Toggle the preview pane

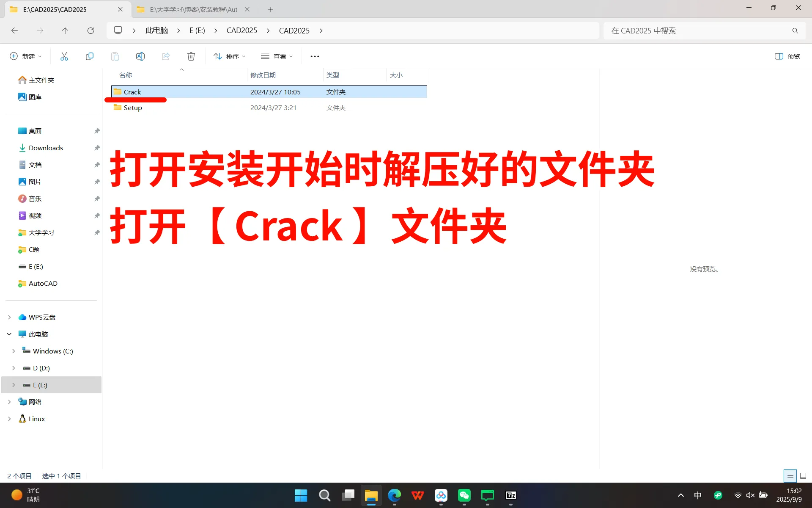pos(787,56)
